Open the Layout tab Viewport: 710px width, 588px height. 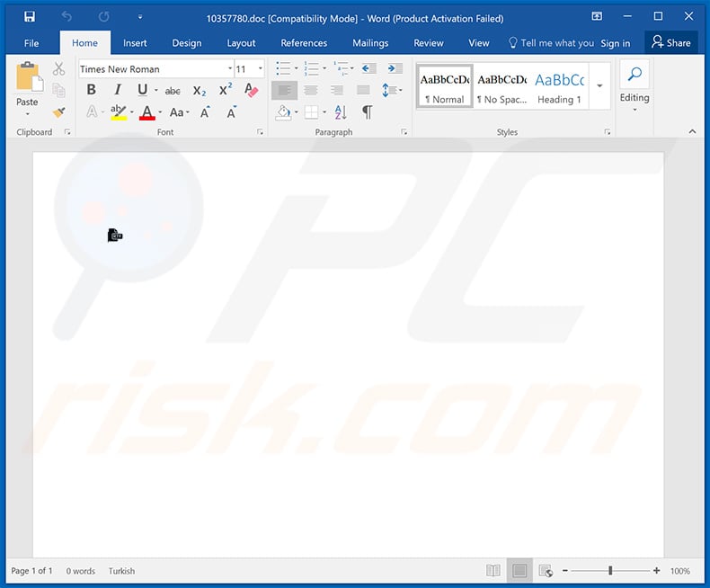(241, 43)
